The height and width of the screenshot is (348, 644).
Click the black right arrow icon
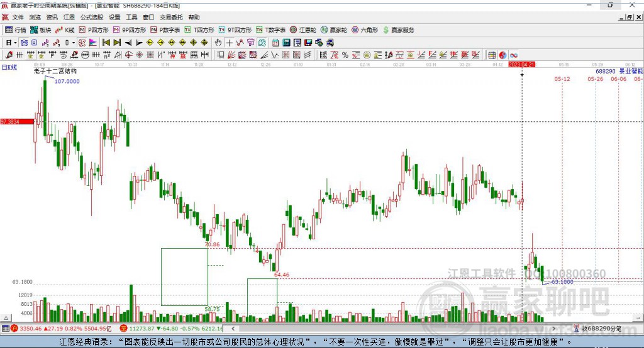tap(139, 43)
